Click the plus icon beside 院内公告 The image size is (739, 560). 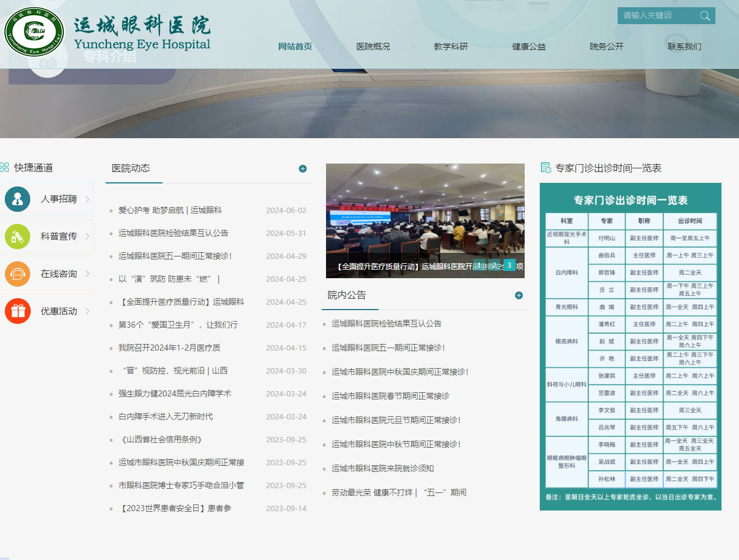tap(519, 295)
